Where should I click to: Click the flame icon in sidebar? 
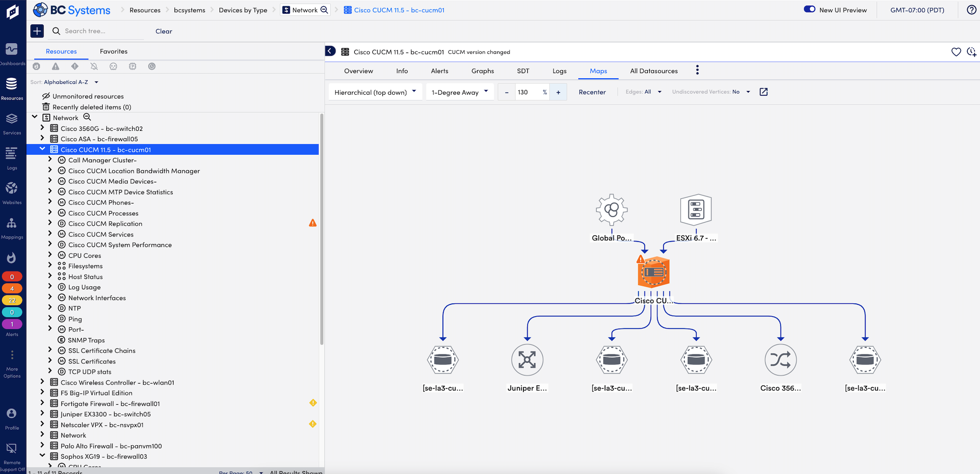coord(12,258)
